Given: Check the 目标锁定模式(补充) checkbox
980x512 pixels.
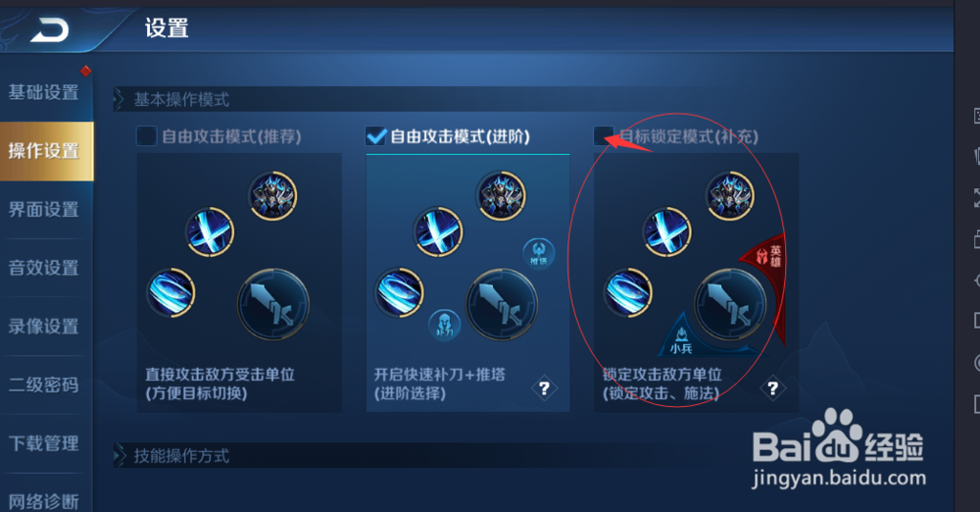Looking at the screenshot, I should 603,135.
